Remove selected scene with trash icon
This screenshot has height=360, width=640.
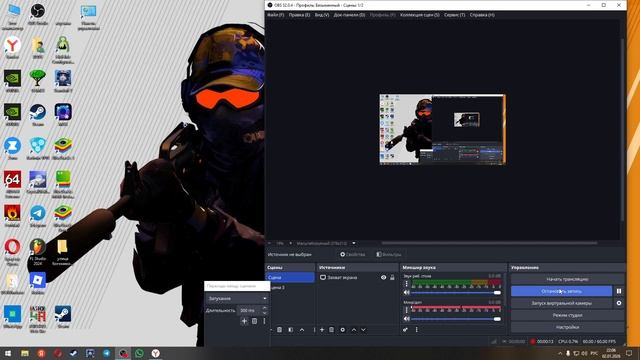tap(280, 330)
